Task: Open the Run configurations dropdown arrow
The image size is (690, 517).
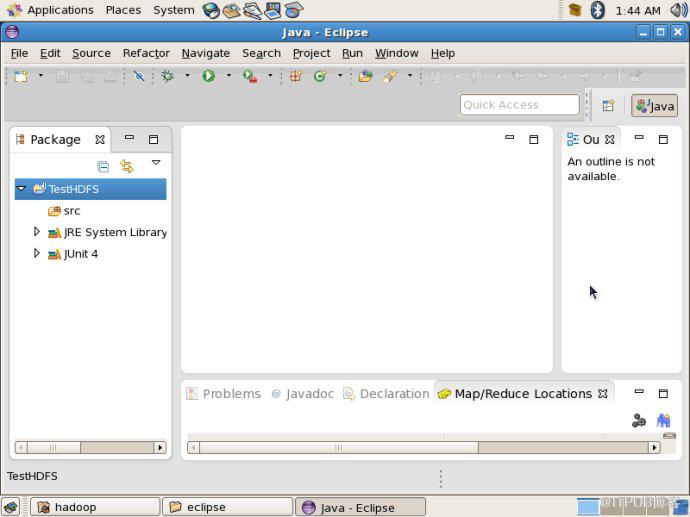Action: 229,76
